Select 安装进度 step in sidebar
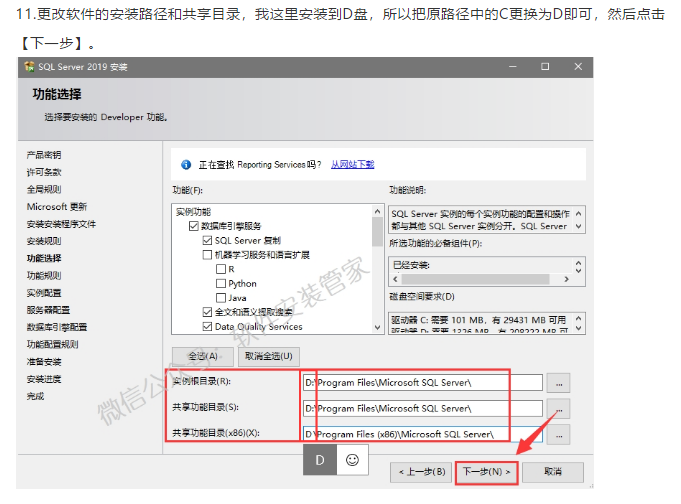681x504 pixels. click(x=44, y=379)
